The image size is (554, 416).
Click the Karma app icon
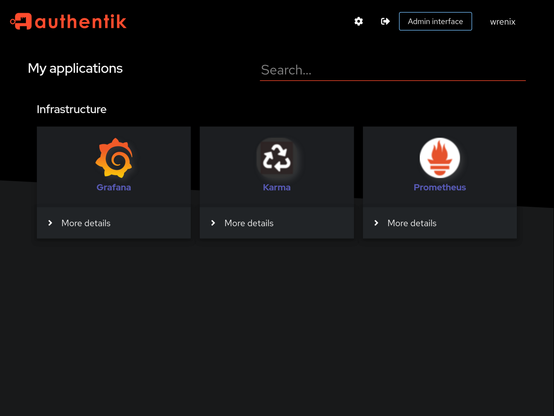[277, 158]
